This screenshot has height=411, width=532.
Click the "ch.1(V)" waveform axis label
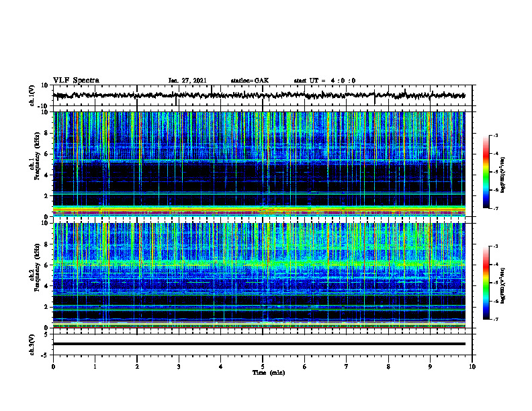[32, 95]
